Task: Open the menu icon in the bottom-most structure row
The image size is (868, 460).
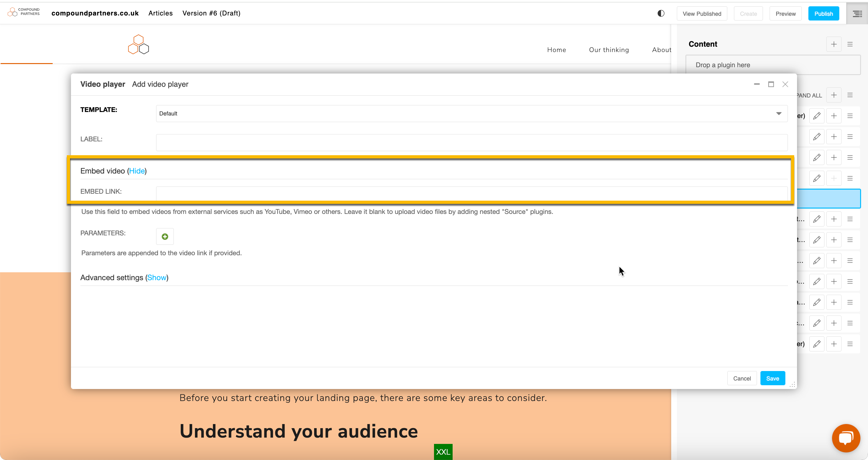Action: click(x=850, y=344)
